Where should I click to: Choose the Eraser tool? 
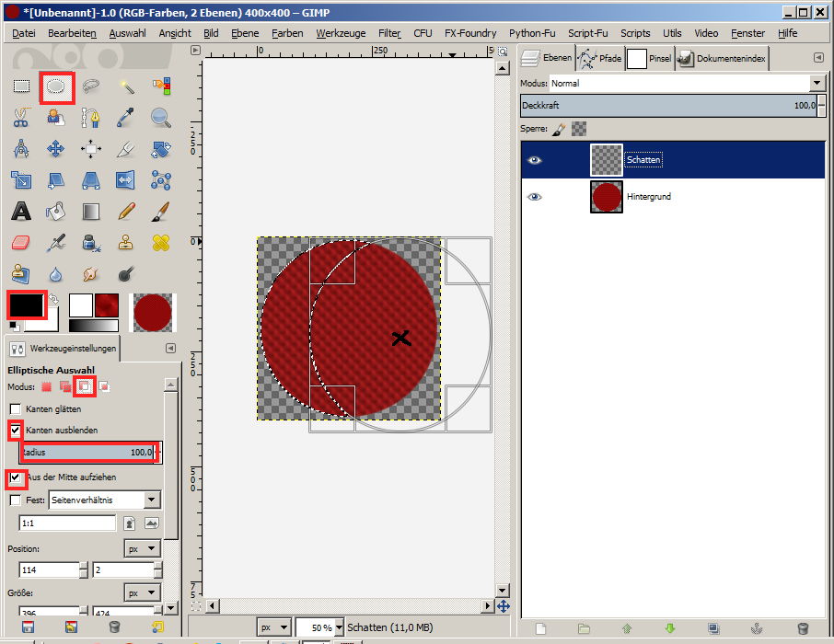(20, 243)
